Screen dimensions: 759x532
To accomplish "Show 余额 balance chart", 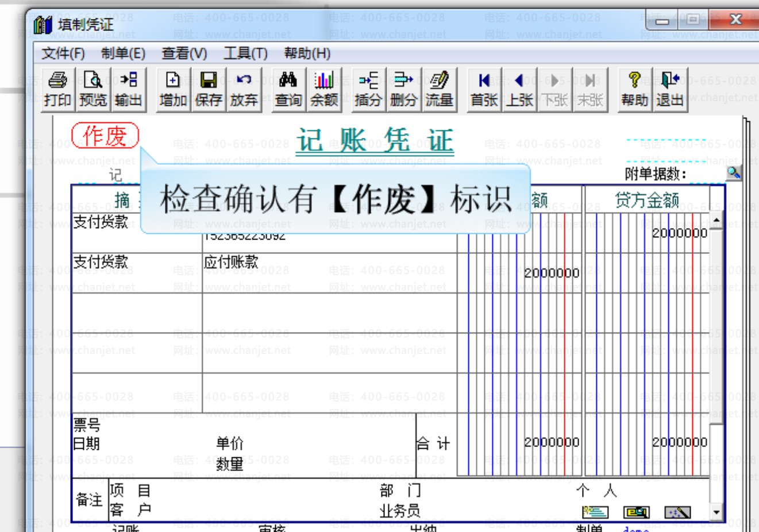I will coord(324,90).
